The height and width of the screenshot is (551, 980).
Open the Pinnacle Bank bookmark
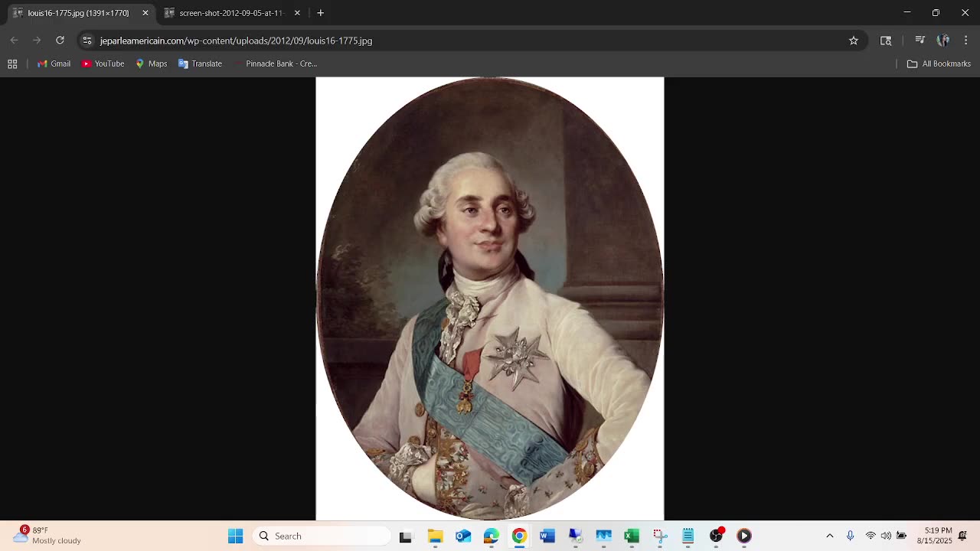(x=275, y=64)
